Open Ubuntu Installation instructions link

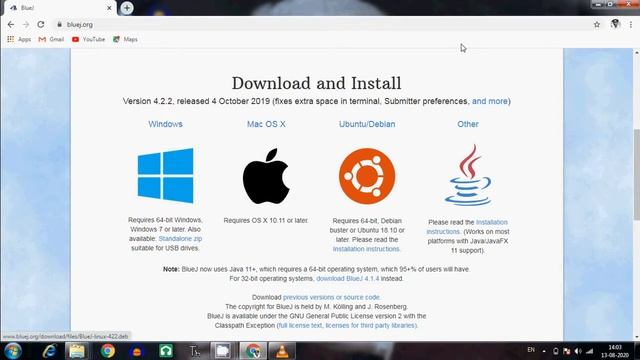[x=366, y=249]
